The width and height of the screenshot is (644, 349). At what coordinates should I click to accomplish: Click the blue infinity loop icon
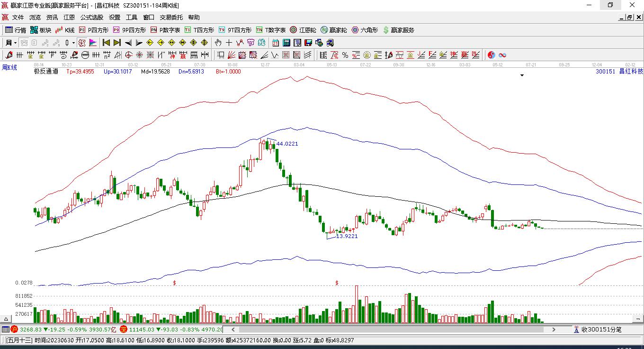[x=502, y=55]
